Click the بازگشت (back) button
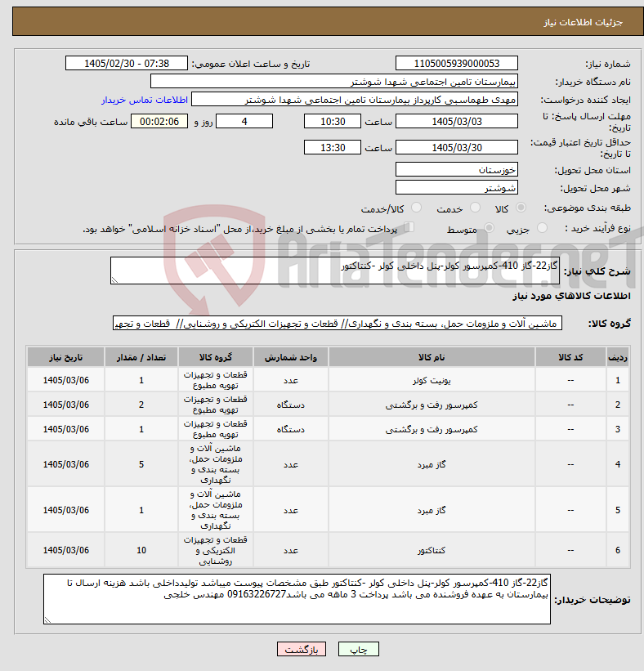 (302, 650)
